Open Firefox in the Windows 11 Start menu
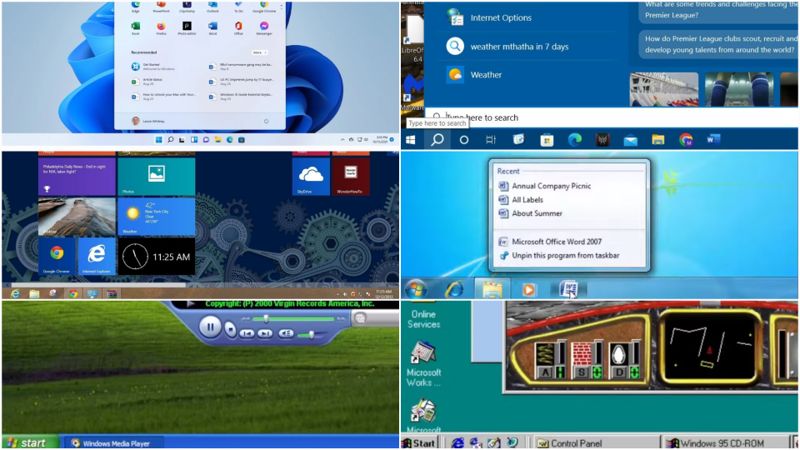 [x=161, y=26]
